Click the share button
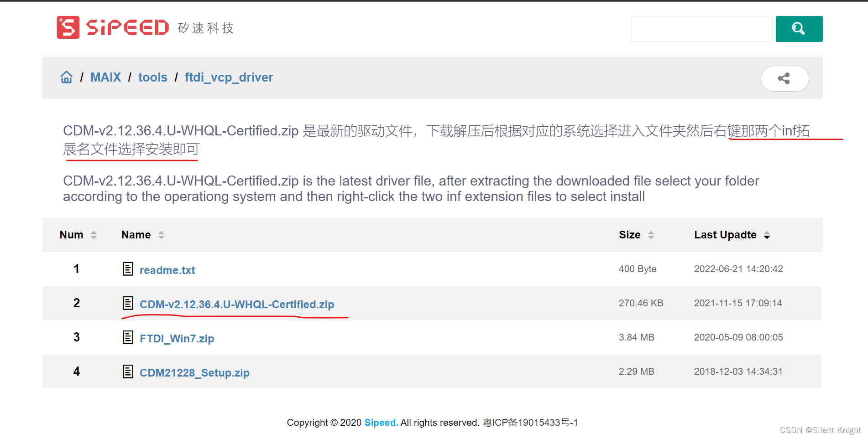The width and height of the screenshot is (868, 439). (x=784, y=78)
